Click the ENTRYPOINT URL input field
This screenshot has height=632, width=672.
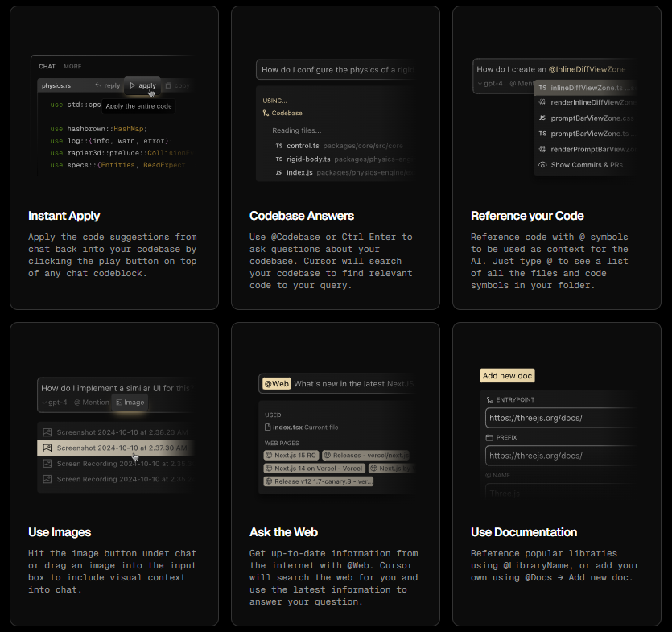561,418
